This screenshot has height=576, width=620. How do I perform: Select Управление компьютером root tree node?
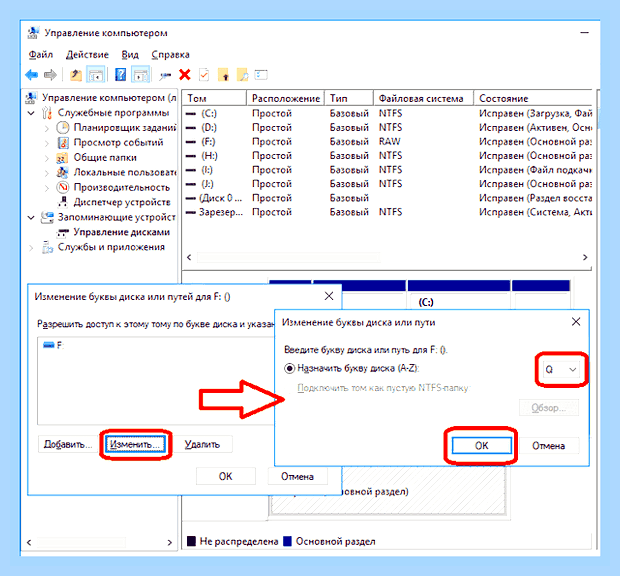click(x=109, y=98)
